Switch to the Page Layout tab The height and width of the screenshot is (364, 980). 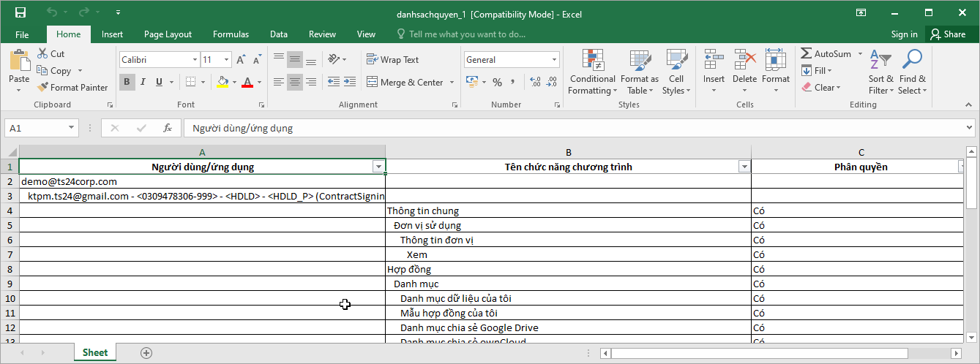(x=168, y=34)
